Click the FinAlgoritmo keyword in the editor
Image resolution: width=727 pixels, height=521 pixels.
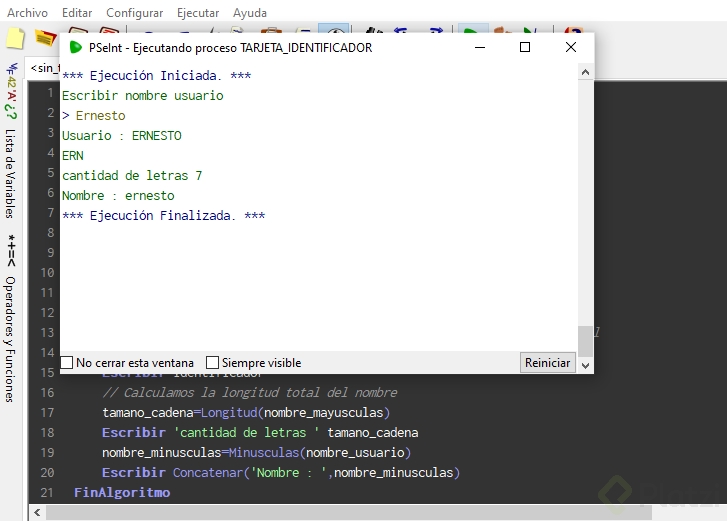122,492
